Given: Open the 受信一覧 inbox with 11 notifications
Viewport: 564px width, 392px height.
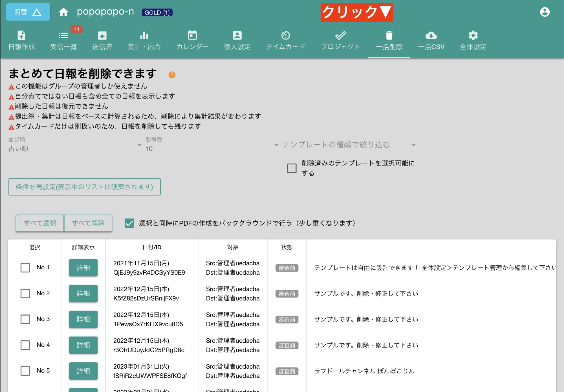Looking at the screenshot, I should [63, 39].
